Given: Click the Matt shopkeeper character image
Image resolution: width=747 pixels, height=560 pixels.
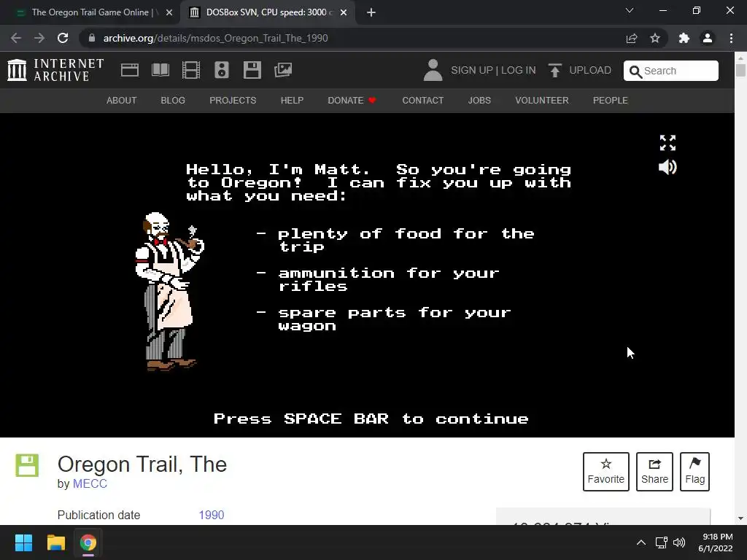Looking at the screenshot, I should [x=169, y=292].
